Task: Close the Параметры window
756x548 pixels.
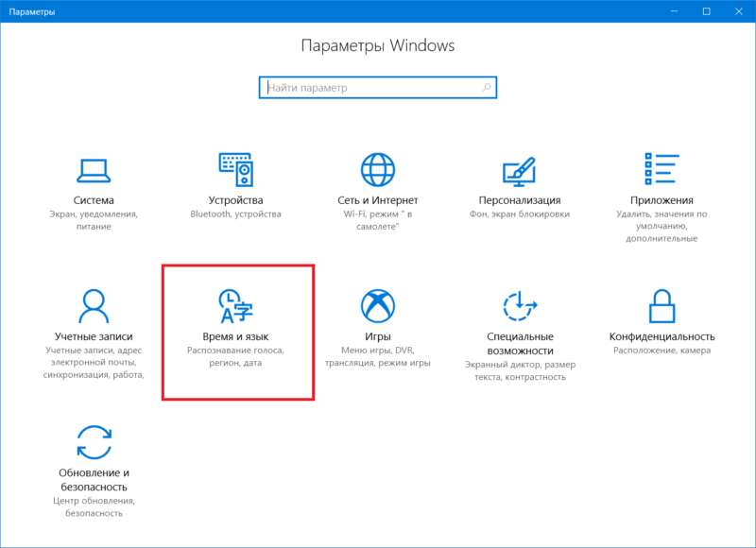Action: click(x=739, y=11)
